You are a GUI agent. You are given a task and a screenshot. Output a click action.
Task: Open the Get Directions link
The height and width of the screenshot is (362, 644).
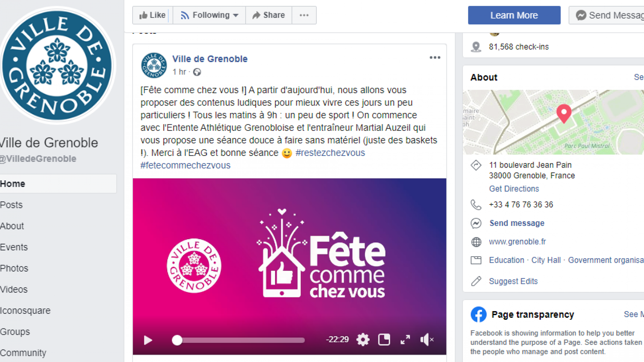coord(514,189)
